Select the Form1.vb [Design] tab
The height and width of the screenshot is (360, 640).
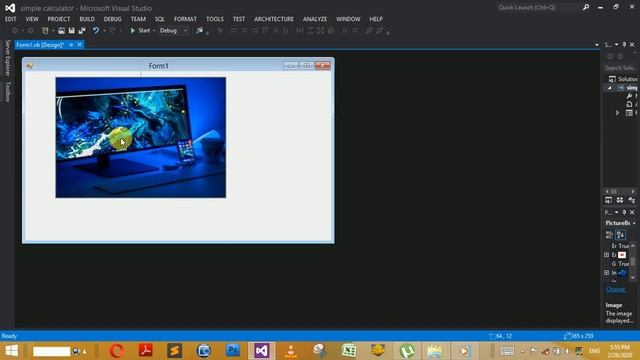point(40,45)
